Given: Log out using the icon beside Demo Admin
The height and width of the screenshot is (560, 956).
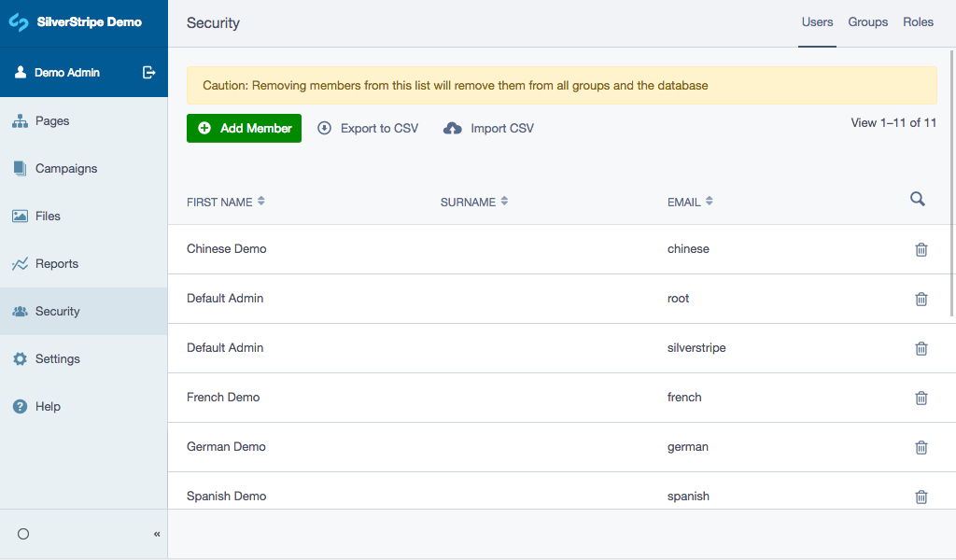Looking at the screenshot, I should [x=148, y=72].
